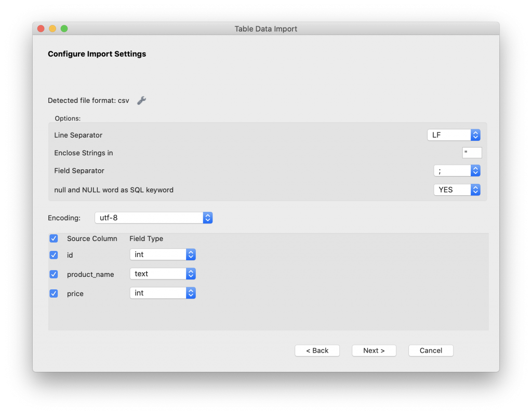Open the price field type int dropdown
This screenshot has width=532, height=415.
click(x=163, y=293)
